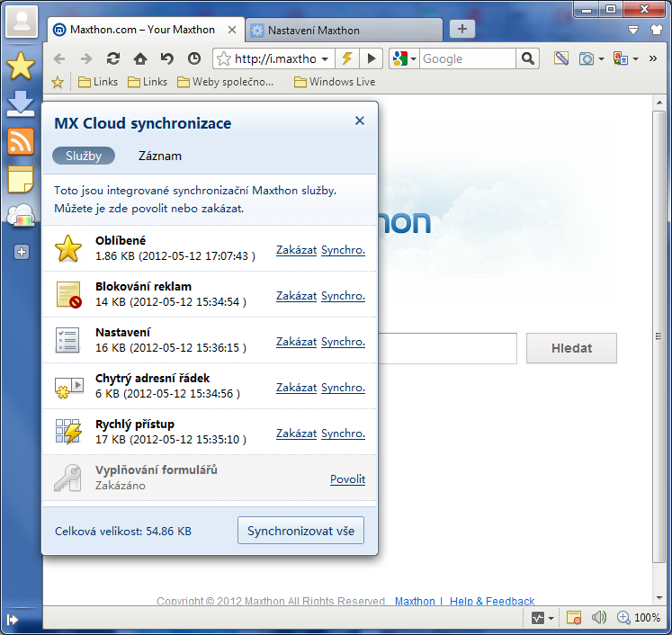Screen dimensions: 672x635
Task: Open Help & Feedback footer link
Action: point(492,601)
